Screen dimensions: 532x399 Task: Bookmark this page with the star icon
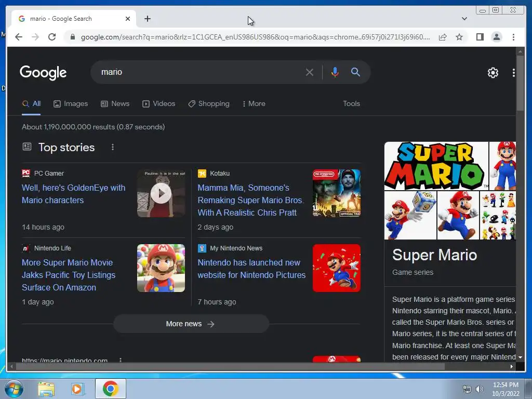[x=459, y=37]
